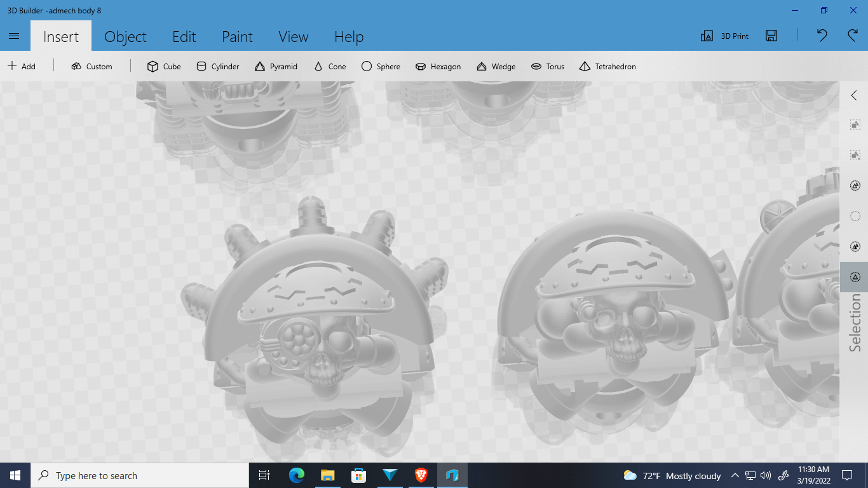Image resolution: width=868 pixels, height=488 pixels.
Task: Go to the View tab
Action: click(294, 37)
